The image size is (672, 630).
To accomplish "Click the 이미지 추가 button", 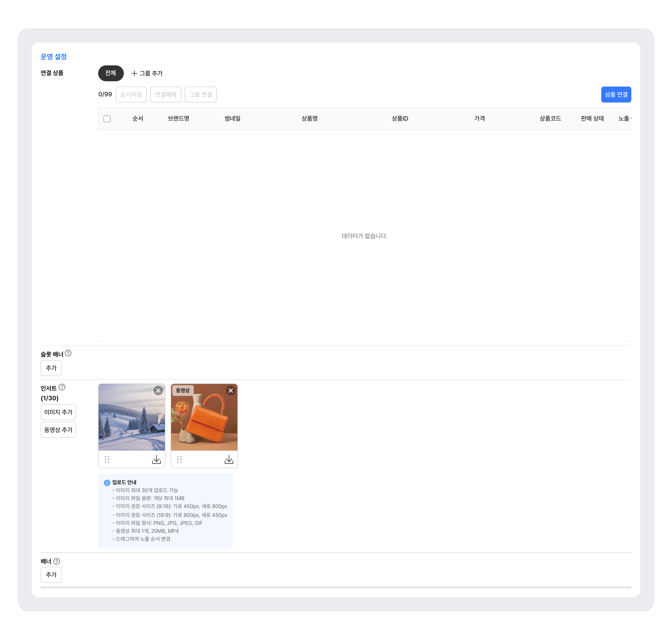I will (x=58, y=412).
